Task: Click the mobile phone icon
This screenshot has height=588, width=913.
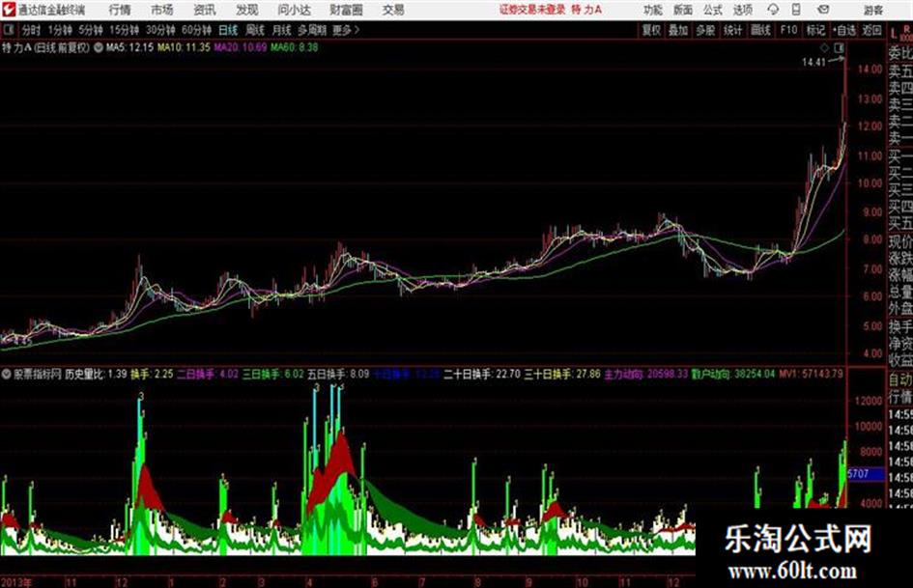Action: pyautogui.click(x=796, y=10)
